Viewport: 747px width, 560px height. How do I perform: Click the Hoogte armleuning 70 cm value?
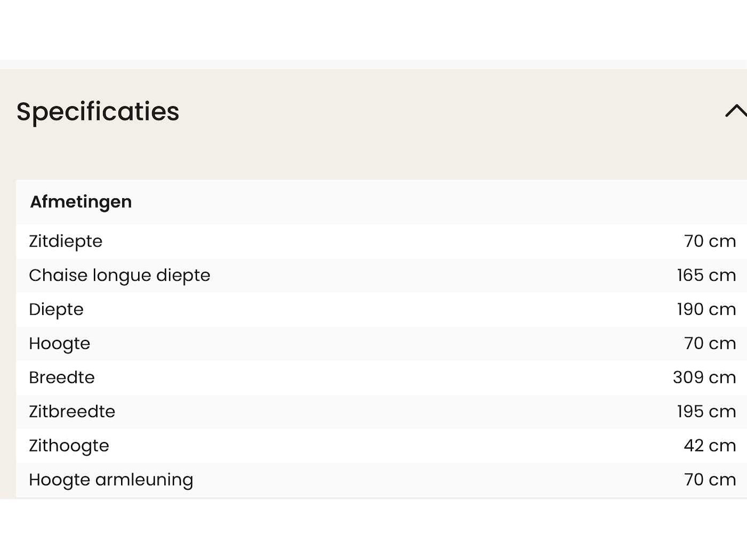tap(710, 480)
